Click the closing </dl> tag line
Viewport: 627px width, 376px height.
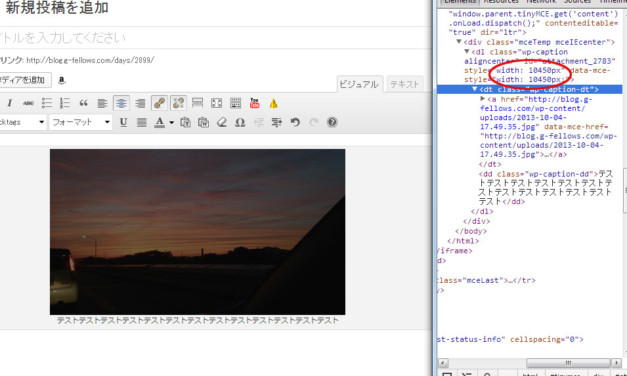point(482,211)
